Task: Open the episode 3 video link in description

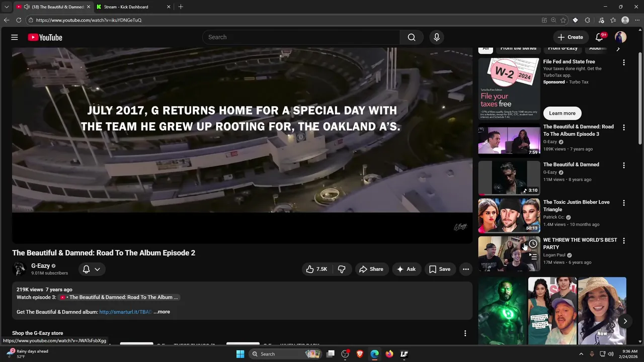Action: (x=119, y=297)
